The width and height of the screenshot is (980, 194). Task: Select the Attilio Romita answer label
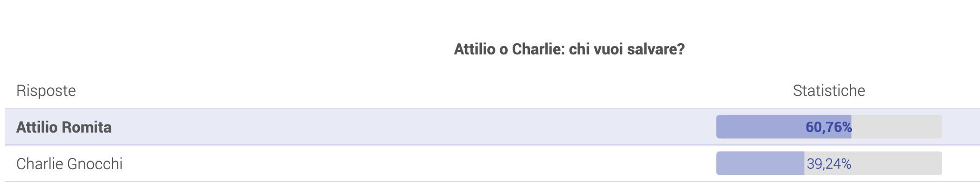(64, 127)
